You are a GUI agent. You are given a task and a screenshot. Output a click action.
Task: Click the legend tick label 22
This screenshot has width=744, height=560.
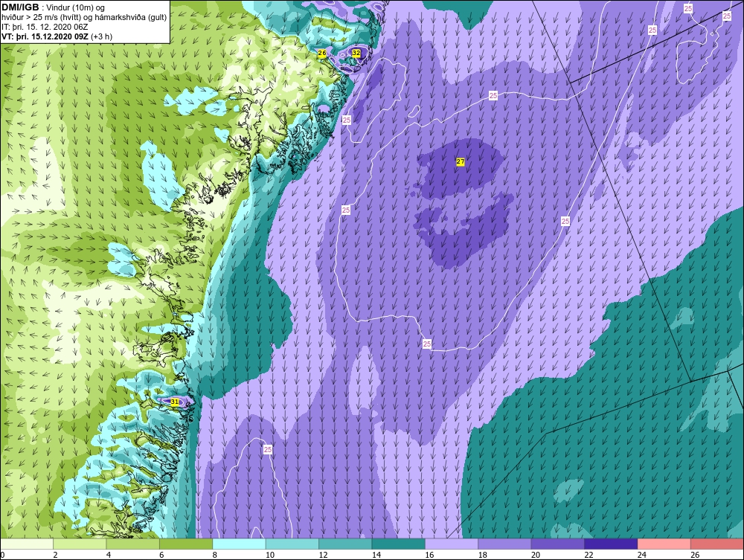pos(589,555)
